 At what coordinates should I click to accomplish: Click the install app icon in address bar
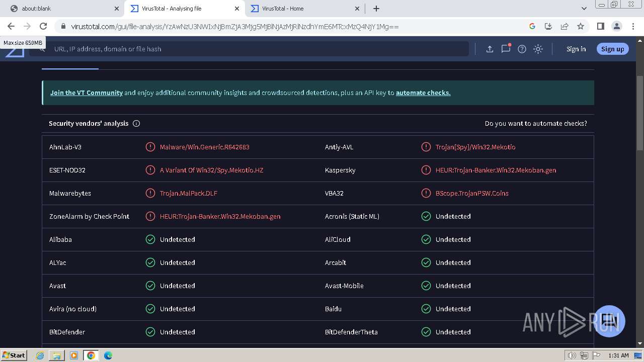548,26
